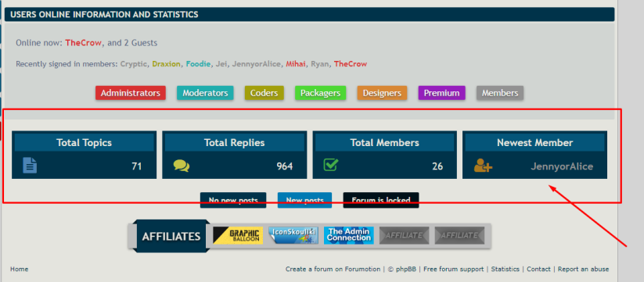Viewport: 644px width, 282px height.
Task: Click the Total Topics document icon
Action: pyautogui.click(x=30, y=166)
